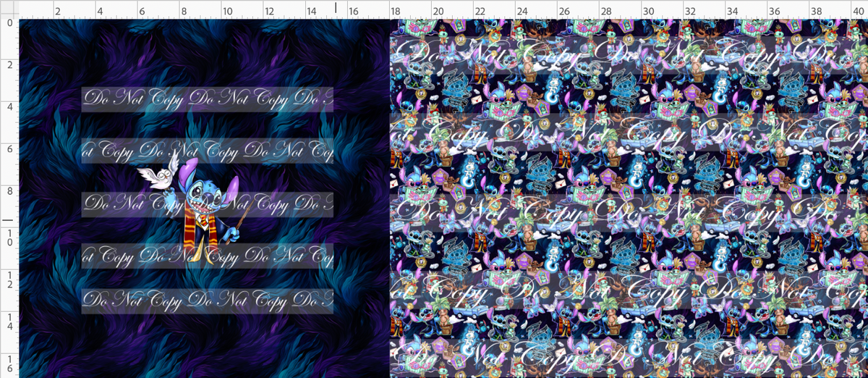Click the 24 mark on the horizontal ruler
This screenshot has height=378, width=868.
[522, 12]
